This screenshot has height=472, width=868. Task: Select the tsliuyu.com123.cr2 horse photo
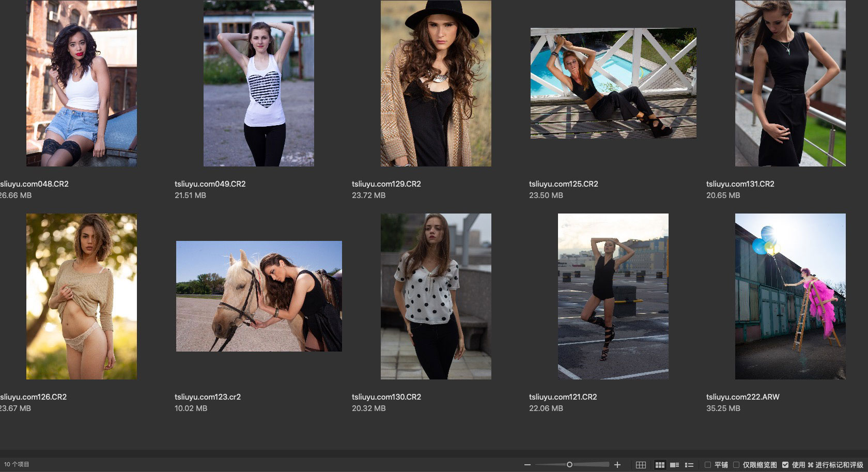click(x=259, y=296)
